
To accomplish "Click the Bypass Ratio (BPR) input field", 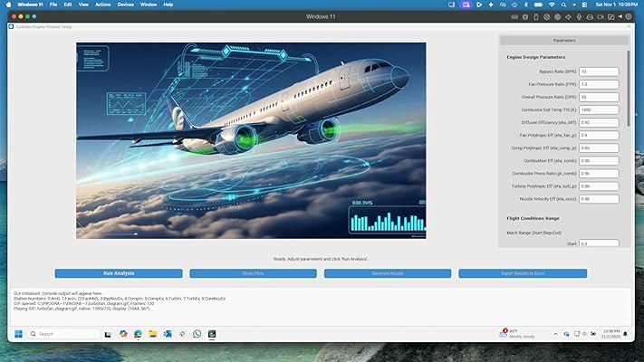I will pos(598,71).
